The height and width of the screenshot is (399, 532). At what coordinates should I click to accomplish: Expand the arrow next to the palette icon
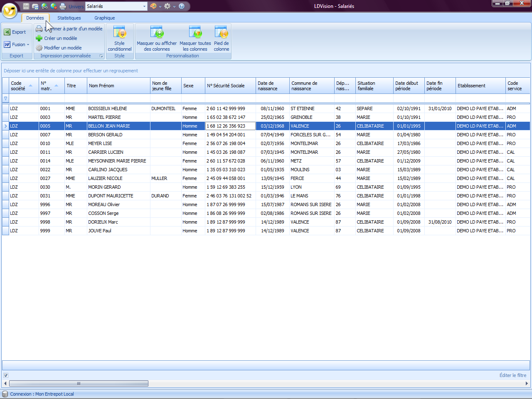160,7
